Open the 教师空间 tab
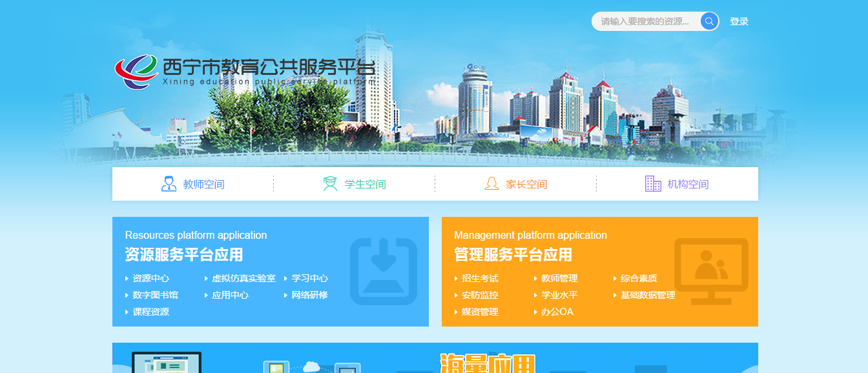The height and width of the screenshot is (373, 868). pyautogui.click(x=203, y=185)
